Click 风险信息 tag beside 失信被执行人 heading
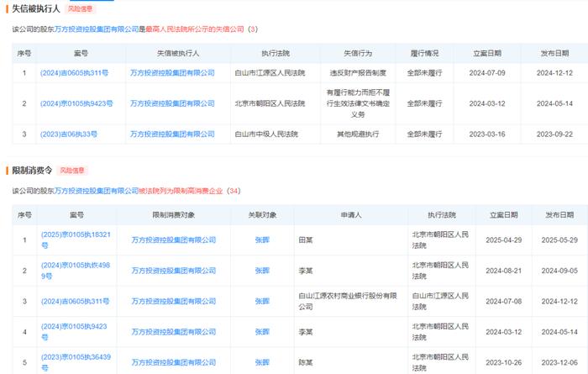Image resolution: width=588 pixels, height=374 pixels. [80, 8]
